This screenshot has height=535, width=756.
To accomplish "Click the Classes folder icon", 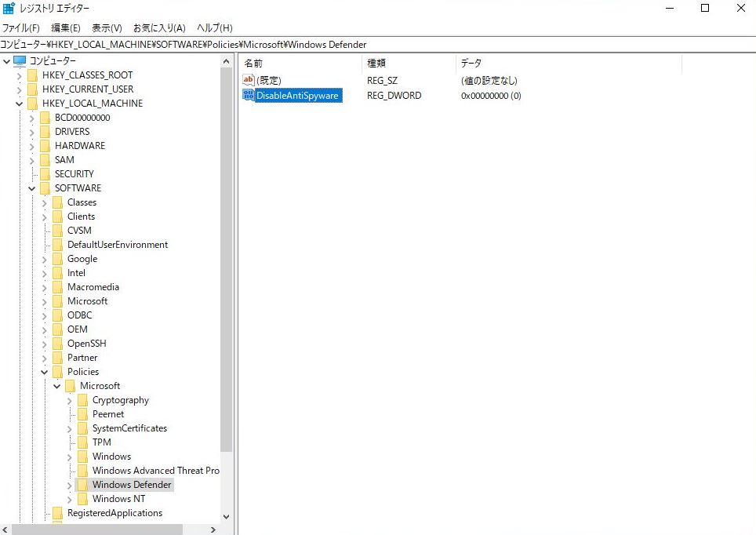I will click(58, 202).
